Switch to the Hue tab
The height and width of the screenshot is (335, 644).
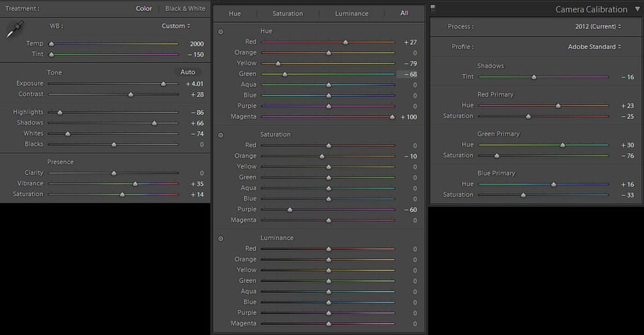tap(235, 13)
